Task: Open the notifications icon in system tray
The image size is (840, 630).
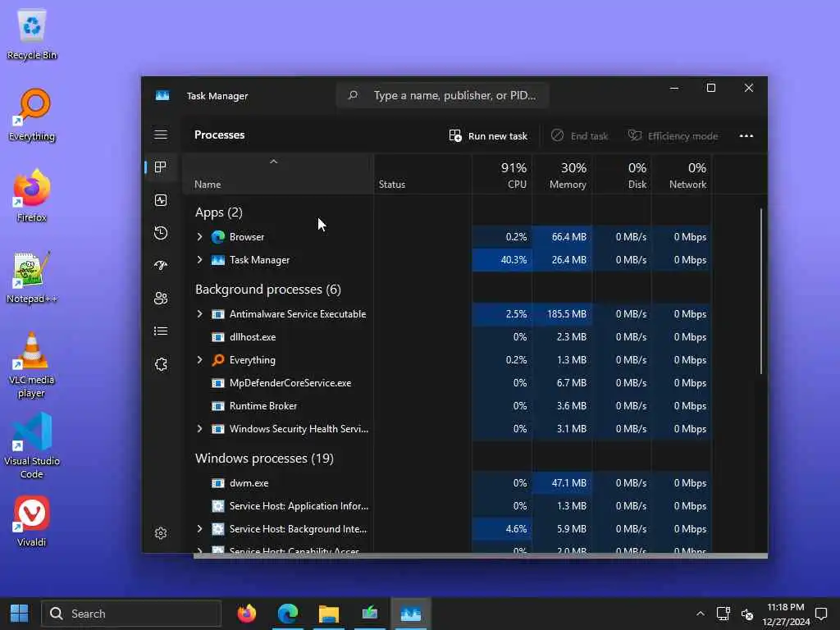Action: [x=820, y=614]
